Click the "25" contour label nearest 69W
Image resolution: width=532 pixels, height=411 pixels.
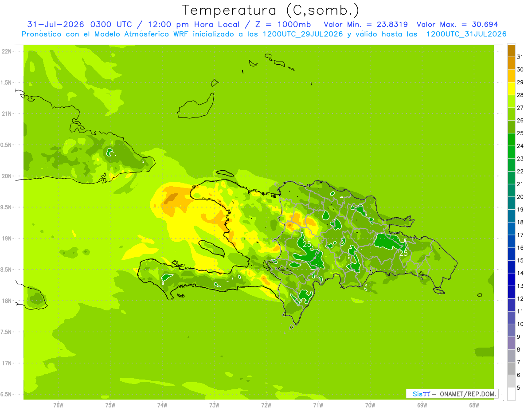tap(403, 253)
